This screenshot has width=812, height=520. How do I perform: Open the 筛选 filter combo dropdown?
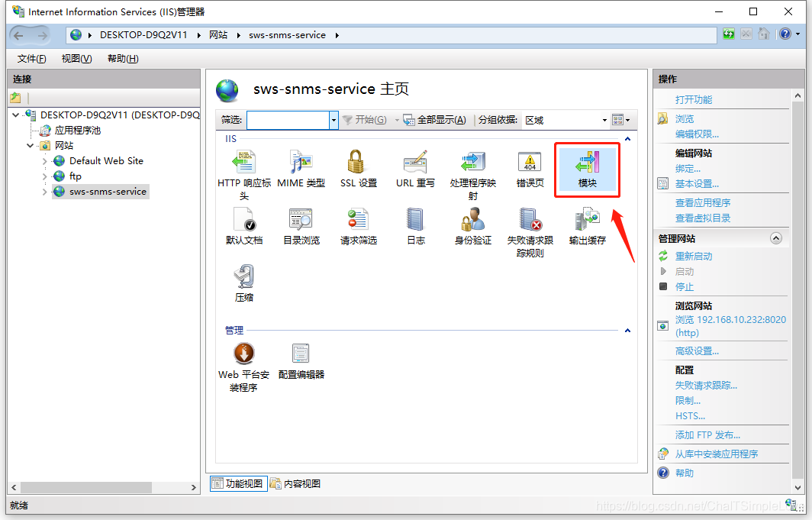pyautogui.click(x=333, y=120)
